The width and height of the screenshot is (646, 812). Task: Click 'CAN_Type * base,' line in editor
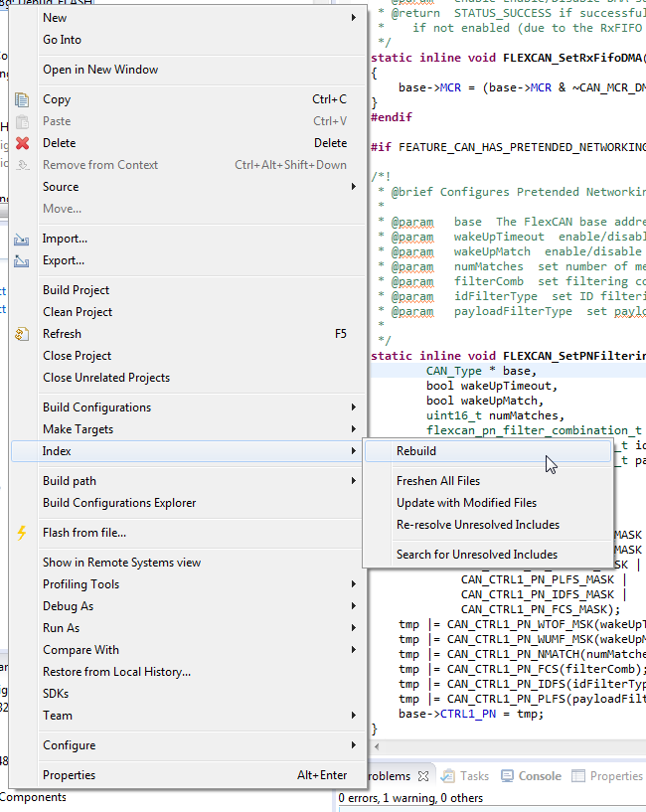click(x=482, y=371)
